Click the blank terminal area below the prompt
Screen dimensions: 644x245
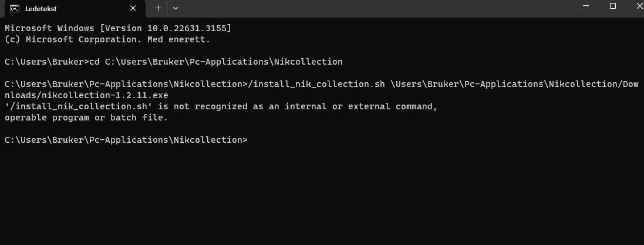(322, 194)
